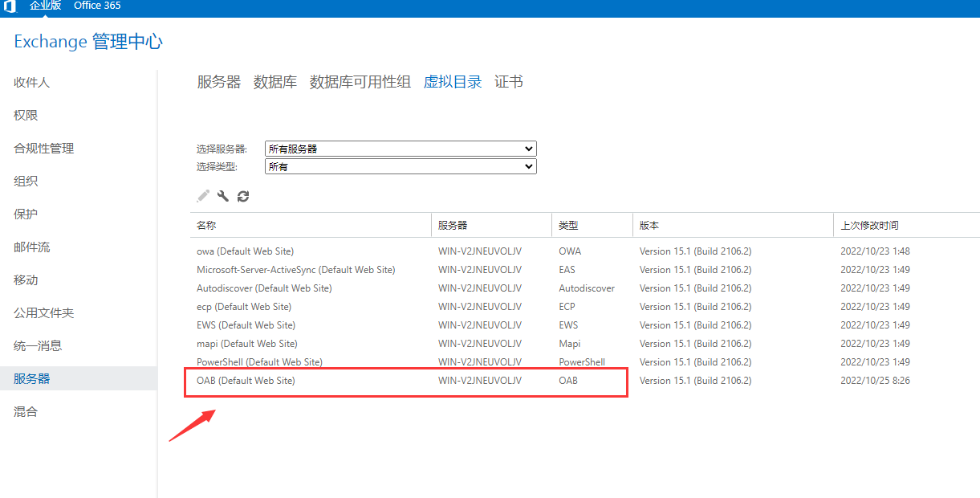980x498 pixels.
Task: Open 权限 in the sidebar
Action: (x=26, y=116)
